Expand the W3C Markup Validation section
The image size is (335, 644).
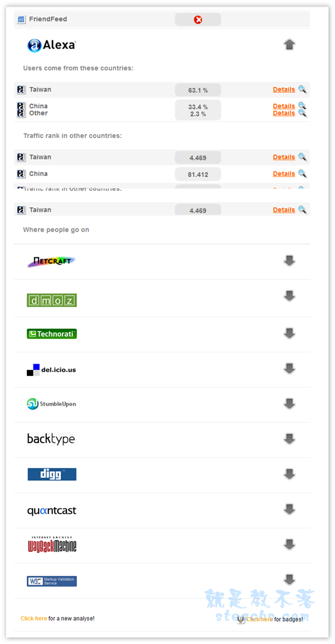[289, 579]
